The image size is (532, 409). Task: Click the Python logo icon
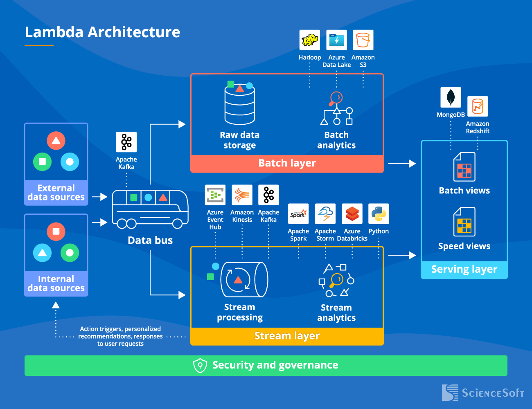pyautogui.click(x=378, y=213)
